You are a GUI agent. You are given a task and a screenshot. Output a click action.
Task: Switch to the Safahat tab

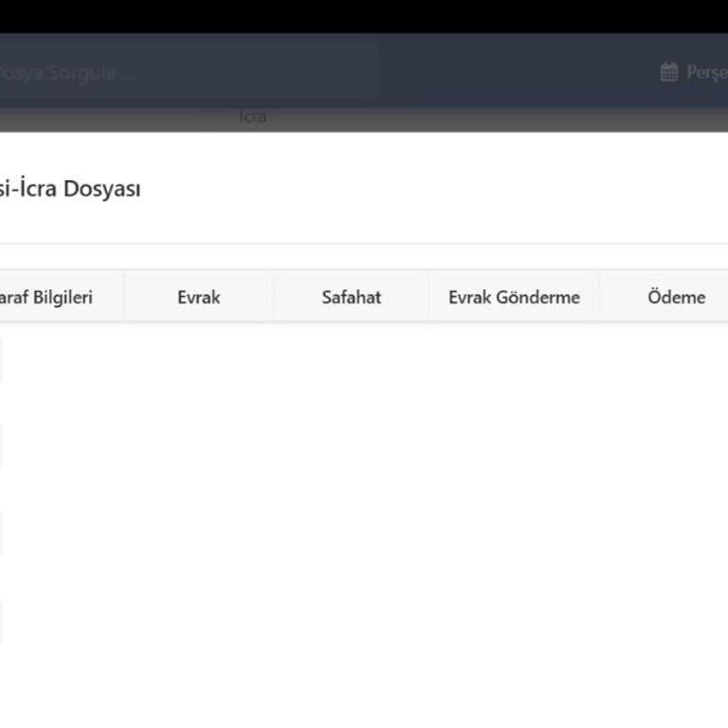pos(352,297)
